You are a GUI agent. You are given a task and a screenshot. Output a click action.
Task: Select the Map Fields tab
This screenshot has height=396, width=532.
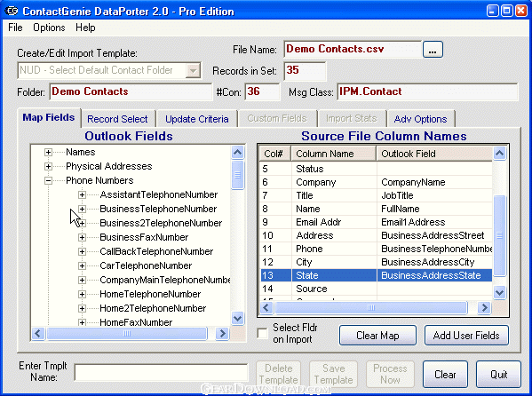[x=49, y=117]
